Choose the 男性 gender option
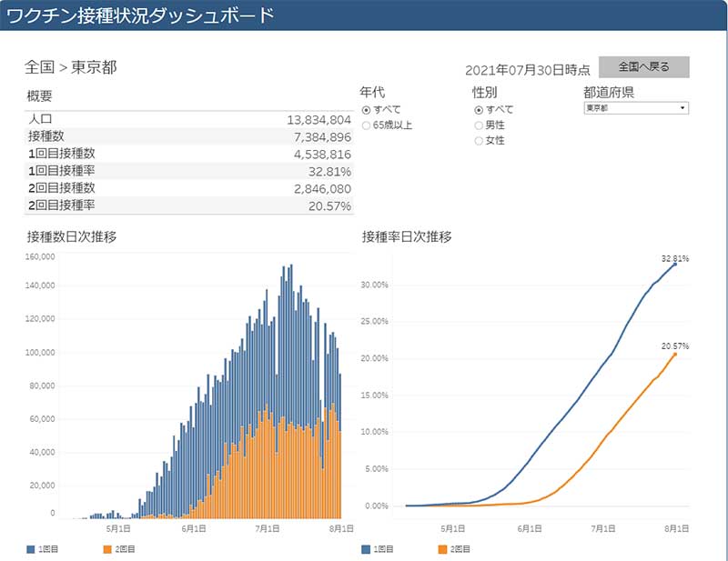This screenshot has width=728, height=561. (x=479, y=125)
